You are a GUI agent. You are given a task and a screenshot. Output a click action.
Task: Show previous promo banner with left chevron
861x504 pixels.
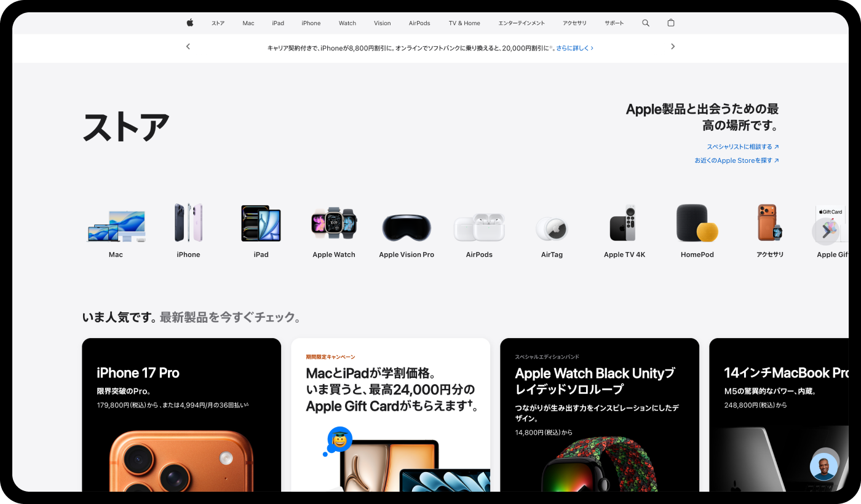[188, 47]
